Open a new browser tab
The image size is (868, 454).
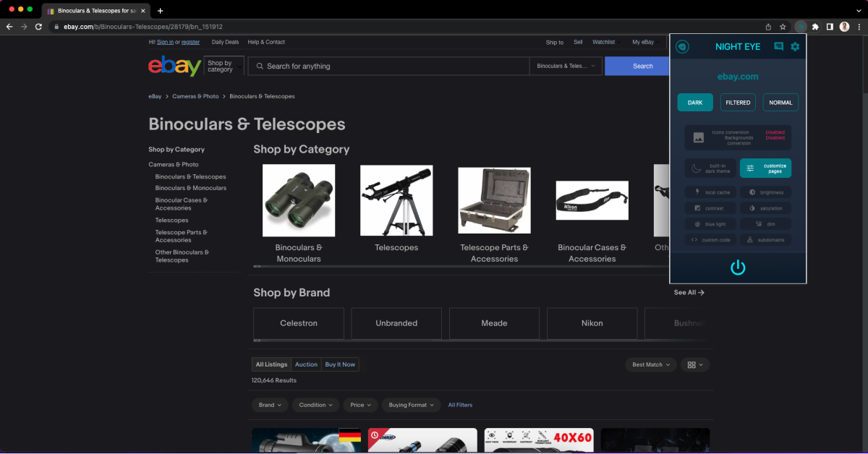(x=160, y=11)
